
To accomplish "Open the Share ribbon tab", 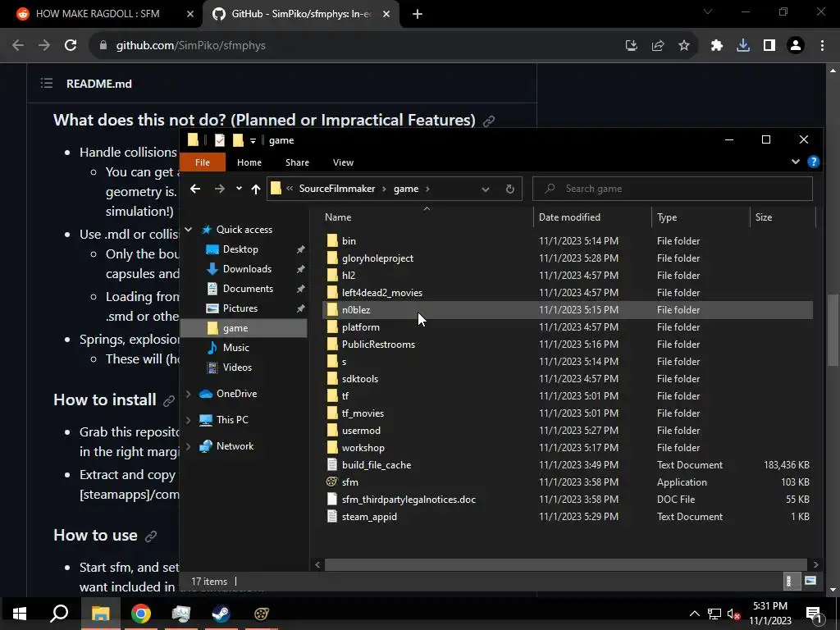I will 297,162.
